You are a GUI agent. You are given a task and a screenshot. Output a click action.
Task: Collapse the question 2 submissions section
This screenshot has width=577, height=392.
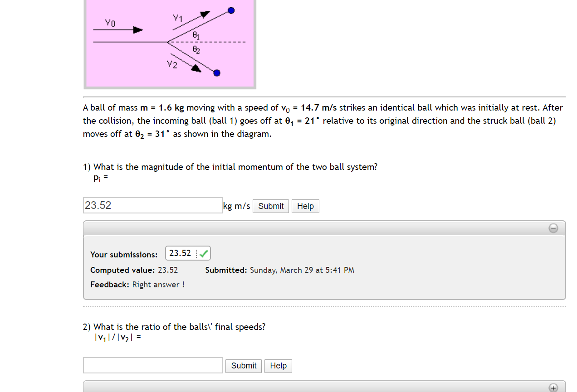[x=553, y=388]
